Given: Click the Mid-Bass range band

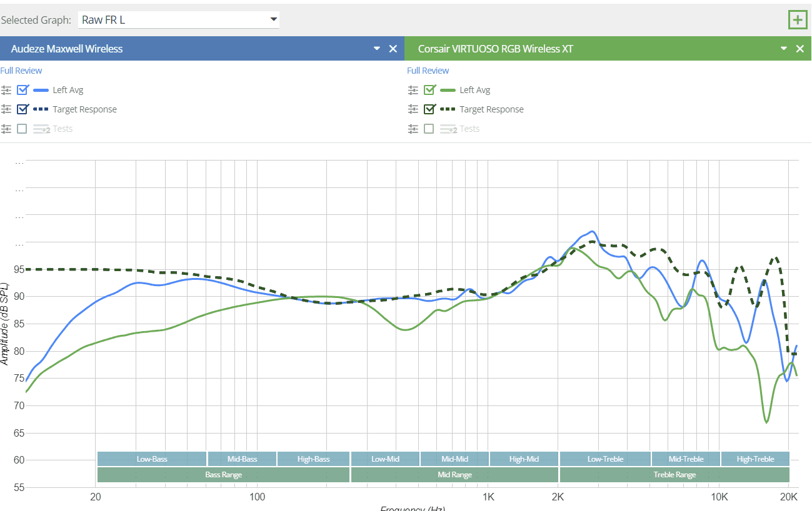Looking at the screenshot, I should click(x=242, y=459).
